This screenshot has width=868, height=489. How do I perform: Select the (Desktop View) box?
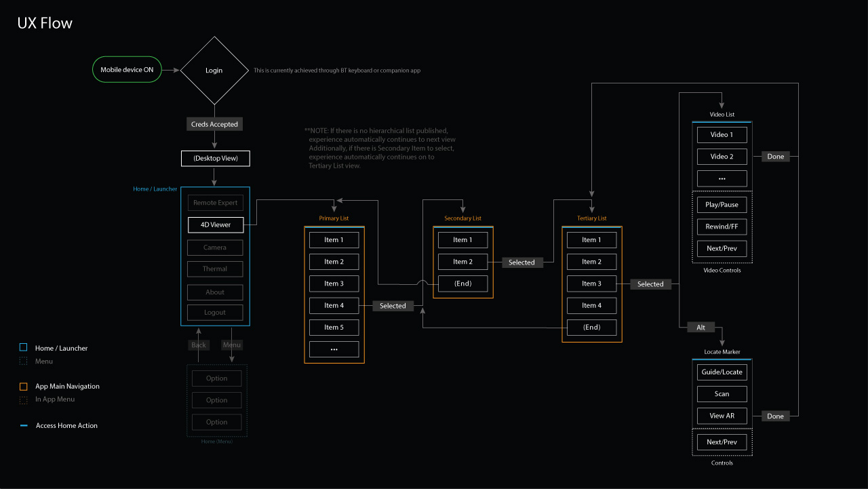pyautogui.click(x=215, y=159)
